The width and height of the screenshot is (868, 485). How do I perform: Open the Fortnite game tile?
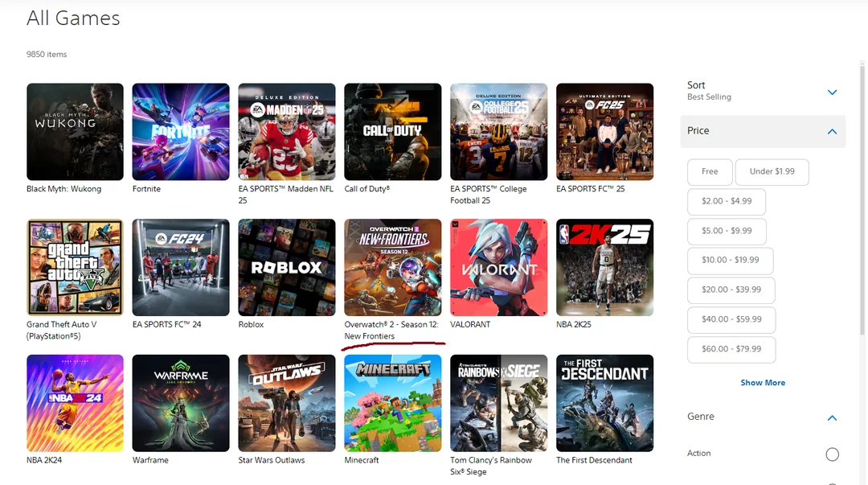tap(181, 132)
